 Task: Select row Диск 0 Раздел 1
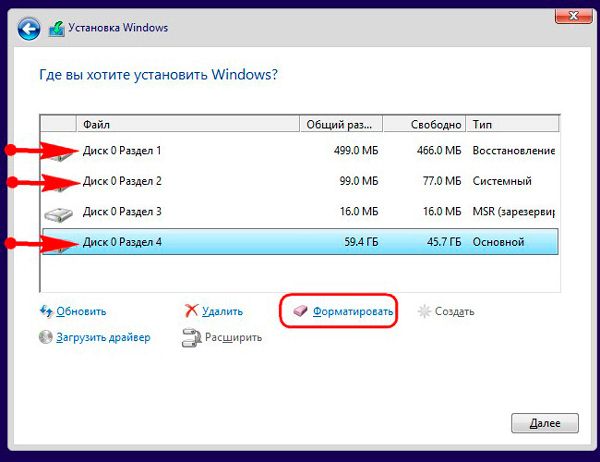point(300,150)
